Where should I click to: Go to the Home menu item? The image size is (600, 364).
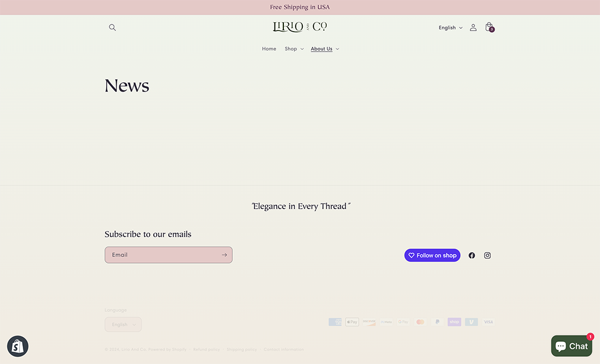click(269, 49)
